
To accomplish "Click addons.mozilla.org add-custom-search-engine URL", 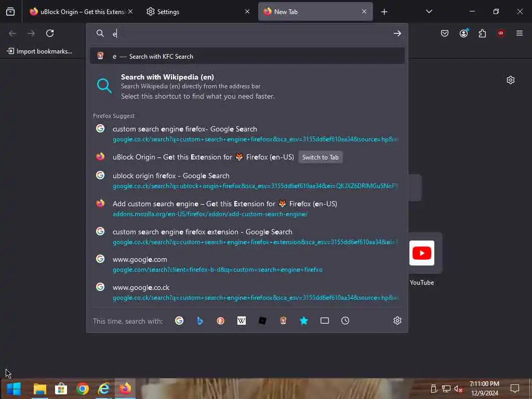I will 210,214.
